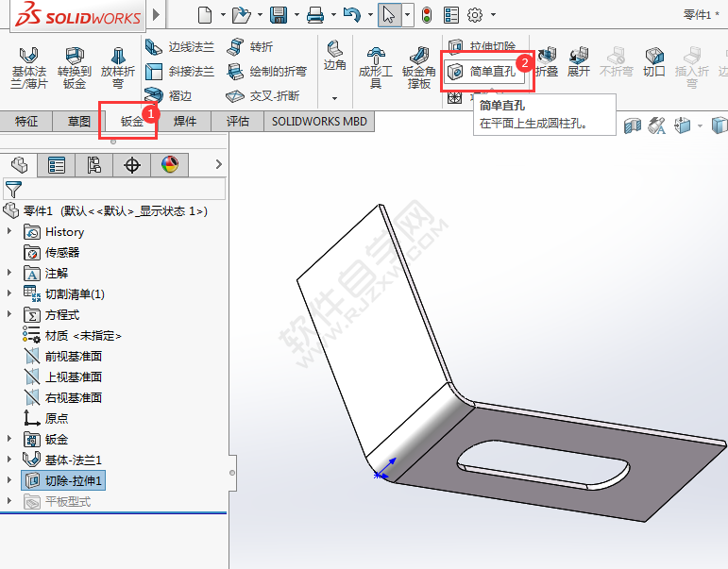The height and width of the screenshot is (569, 728).
Task: Switch to the 评估 Evaluate tab
Action: 238,122
